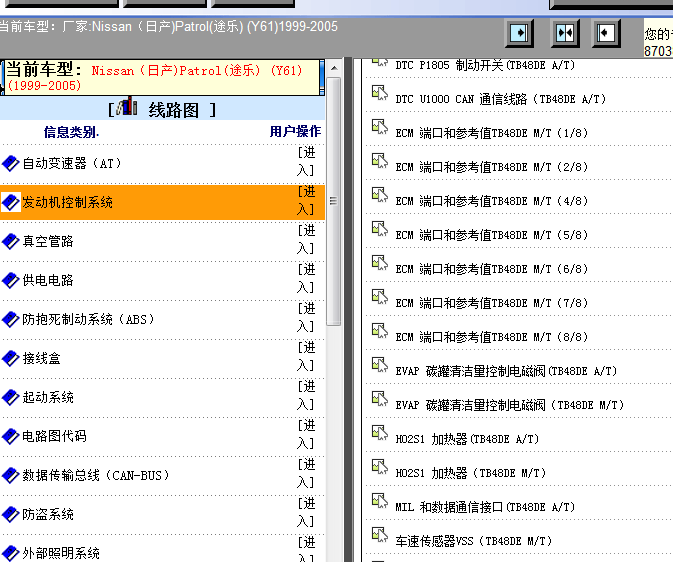Screen dimensions: 673x562
Task: Select the 数据传输总线（CAN-BUS） category
Action: coord(96,476)
